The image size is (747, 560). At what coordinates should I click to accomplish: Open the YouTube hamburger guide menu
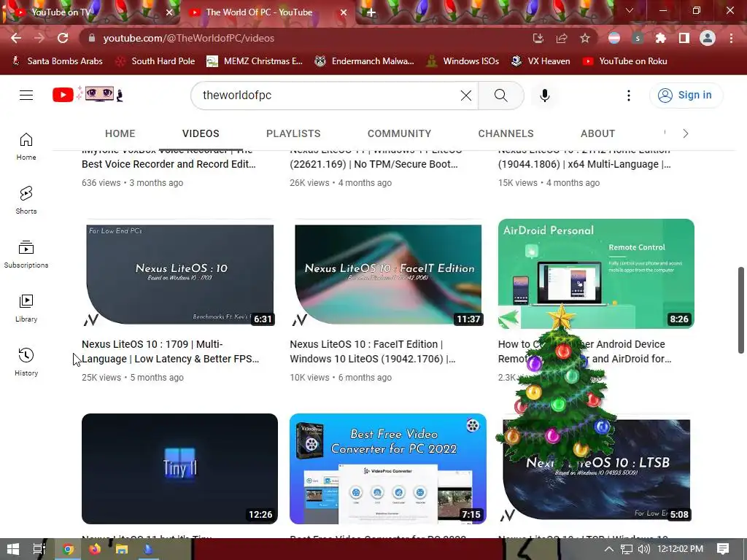(26, 96)
